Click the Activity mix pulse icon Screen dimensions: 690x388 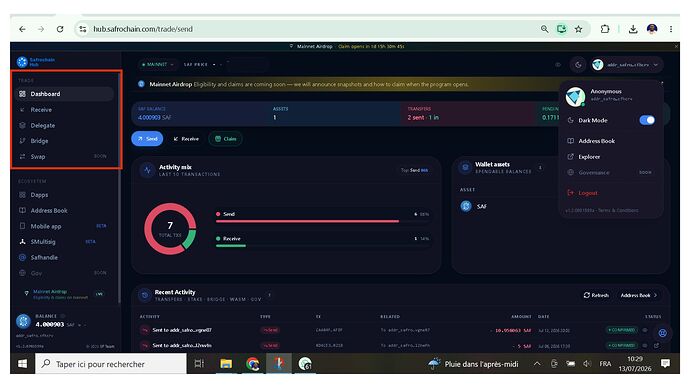[147, 170]
